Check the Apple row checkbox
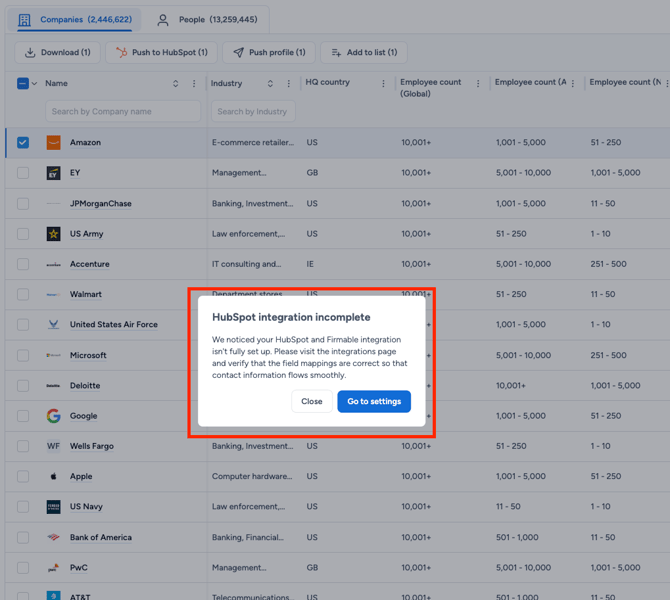The height and width of the screenshot is (600, 670). point(23,476)
